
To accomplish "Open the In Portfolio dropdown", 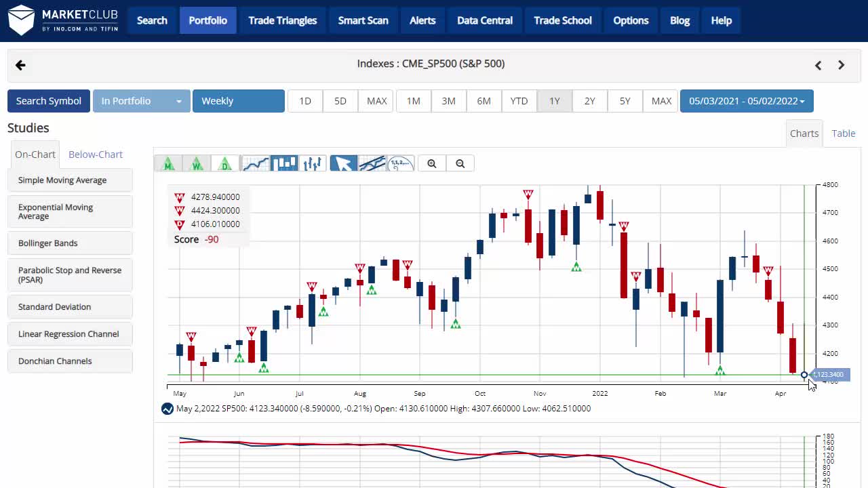I will coord(141,101).
